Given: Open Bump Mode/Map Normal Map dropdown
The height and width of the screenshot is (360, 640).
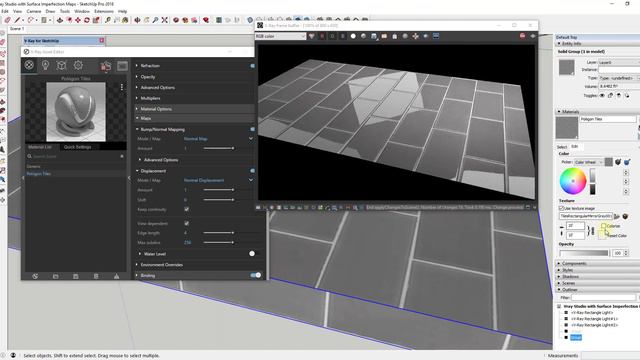Looking at the screenshot, I should (218, 139).
